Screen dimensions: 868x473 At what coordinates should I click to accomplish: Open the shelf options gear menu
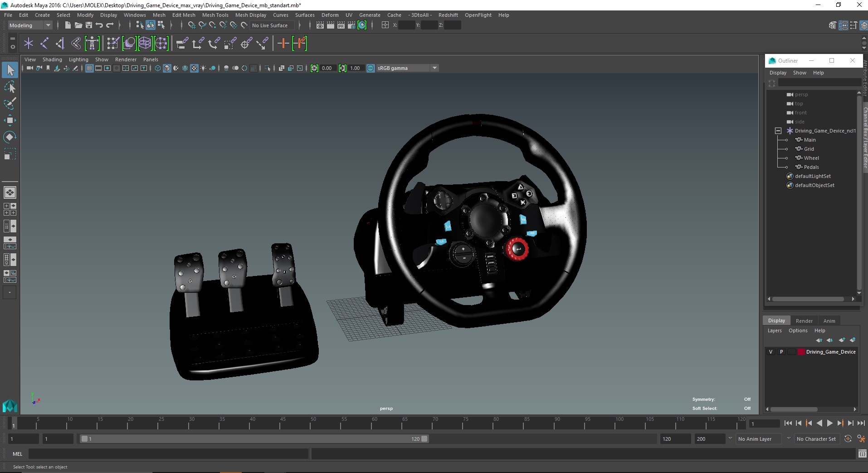point(12,47)
